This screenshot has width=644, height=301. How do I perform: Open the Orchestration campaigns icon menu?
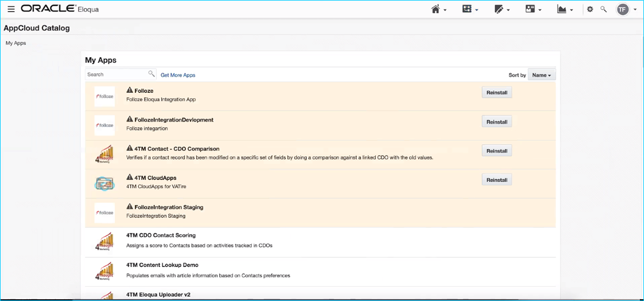click(467, 9)
